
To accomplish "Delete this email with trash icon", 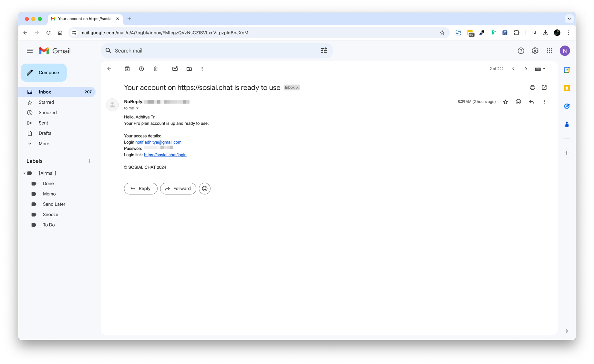I will point(156,69).
